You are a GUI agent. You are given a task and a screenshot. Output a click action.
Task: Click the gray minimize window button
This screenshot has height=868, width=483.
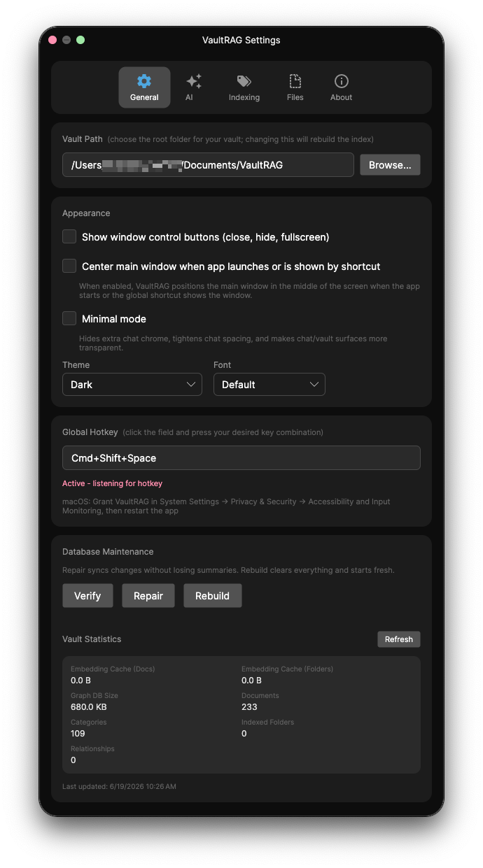[x=66, y=40]
